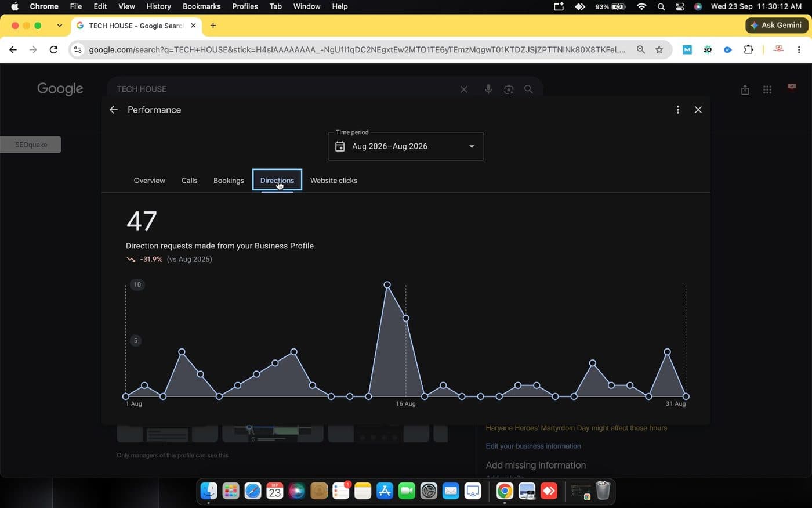Image resolution: width=812 pixels, height=508 pixels.
Task: Reload the page
Action: pos(53,50)
